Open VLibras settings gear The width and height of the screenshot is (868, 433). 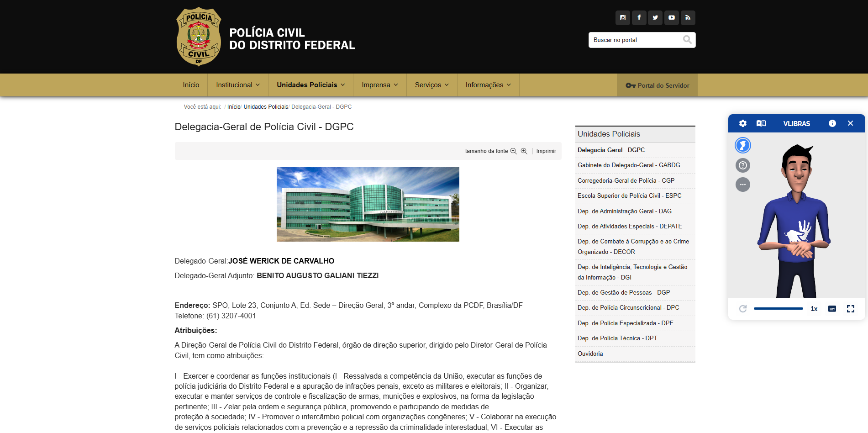743,123
